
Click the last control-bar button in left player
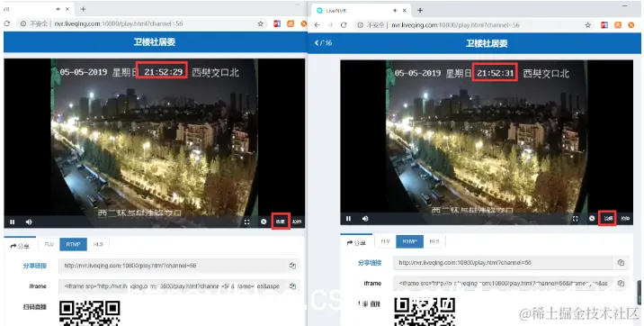coord(297,222)
